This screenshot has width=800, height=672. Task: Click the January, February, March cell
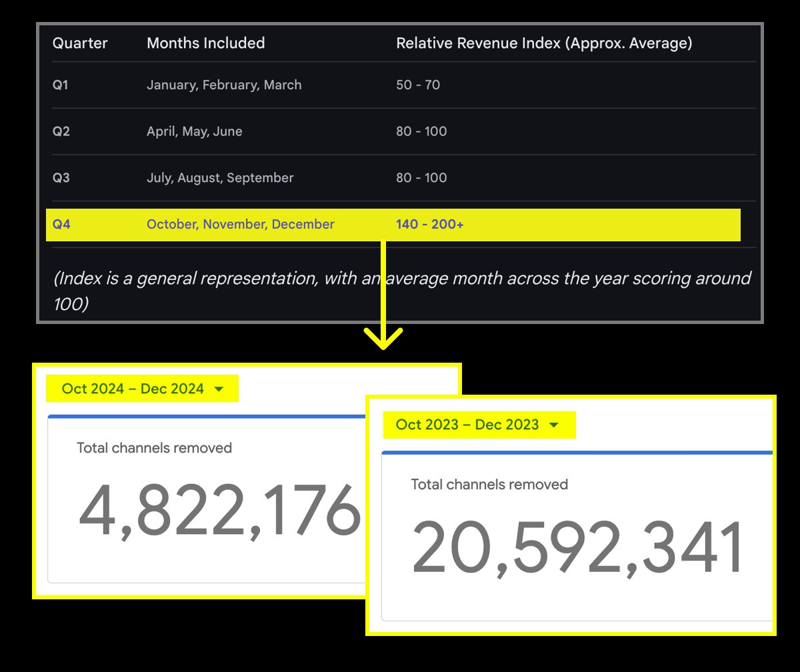click(224, 85)
